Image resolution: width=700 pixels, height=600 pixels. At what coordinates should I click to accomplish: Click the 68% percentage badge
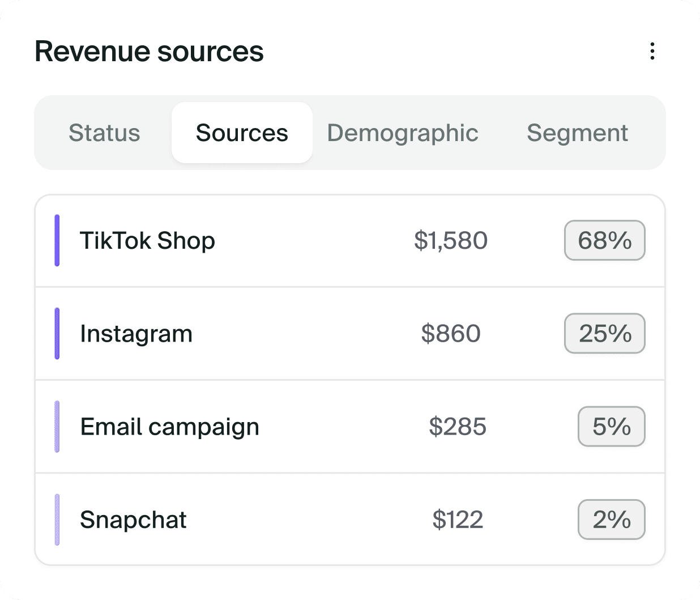[x=605, y=241]
